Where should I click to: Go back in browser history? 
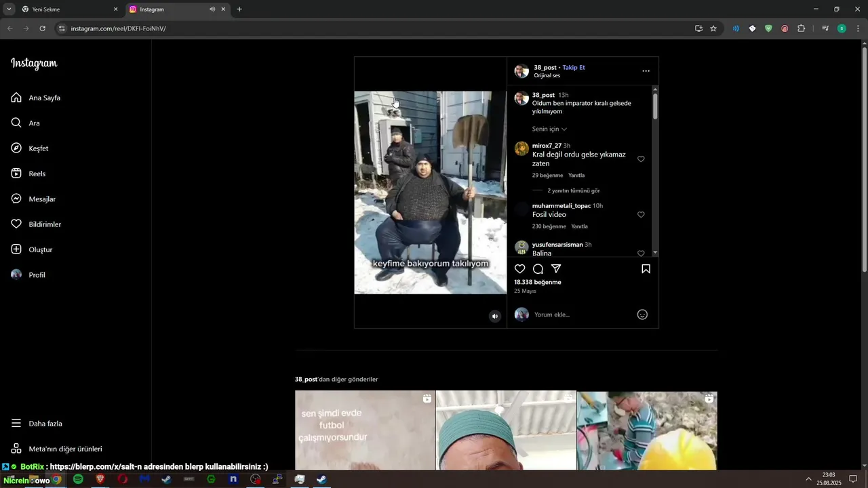coord(9,28)
